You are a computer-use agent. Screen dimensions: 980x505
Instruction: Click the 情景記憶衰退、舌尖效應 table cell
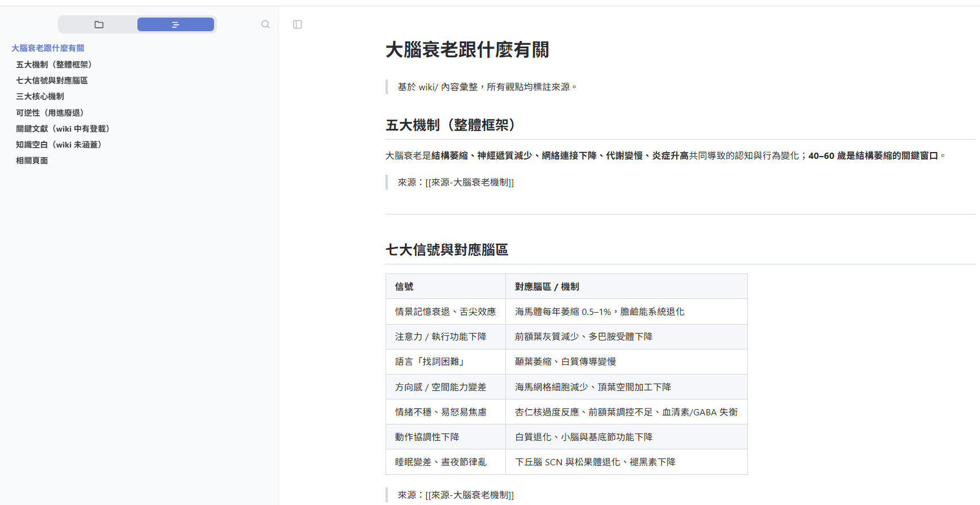[445, 312]
